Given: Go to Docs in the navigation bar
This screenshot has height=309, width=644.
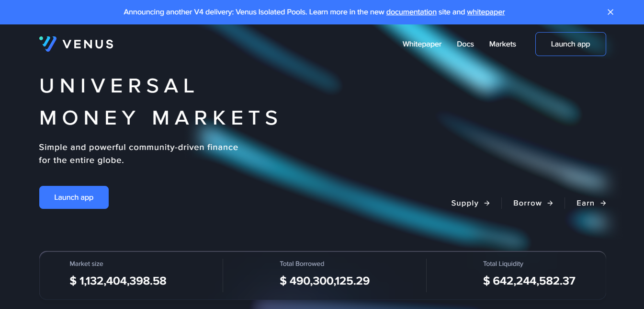Looking at the screenshot, I should 465,44.
